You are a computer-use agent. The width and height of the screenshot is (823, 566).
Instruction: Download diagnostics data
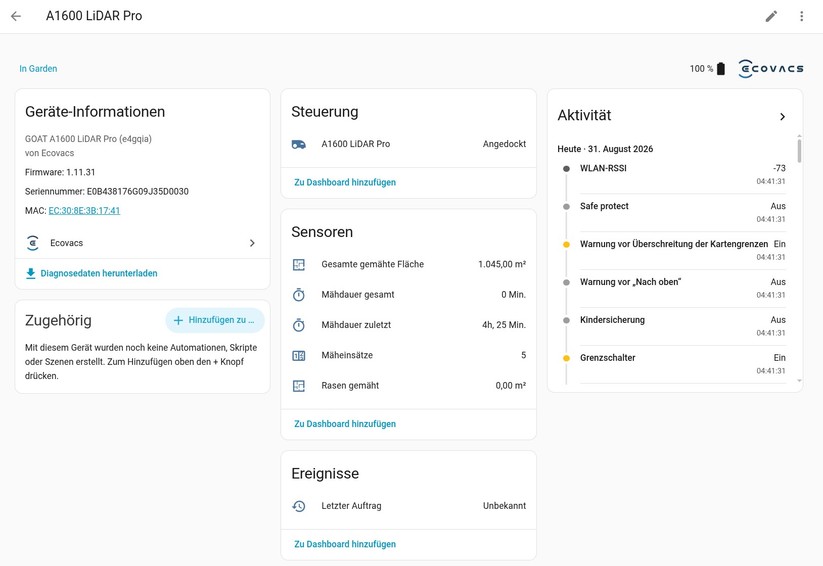click(92, 274)
